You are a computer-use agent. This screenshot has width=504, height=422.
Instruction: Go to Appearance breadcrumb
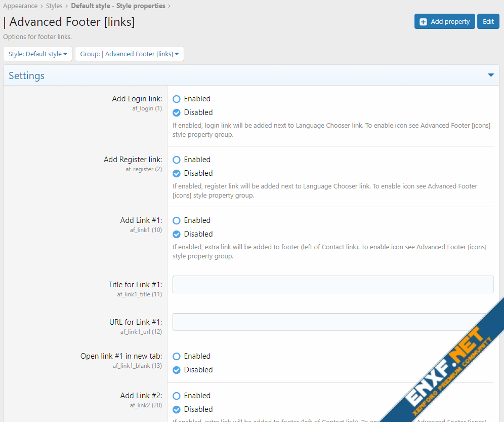coord(20,6)
